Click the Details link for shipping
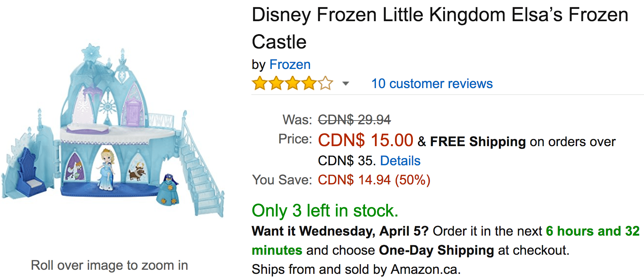The width and height of the screenshot is (644, 280). tap(400, 161)
